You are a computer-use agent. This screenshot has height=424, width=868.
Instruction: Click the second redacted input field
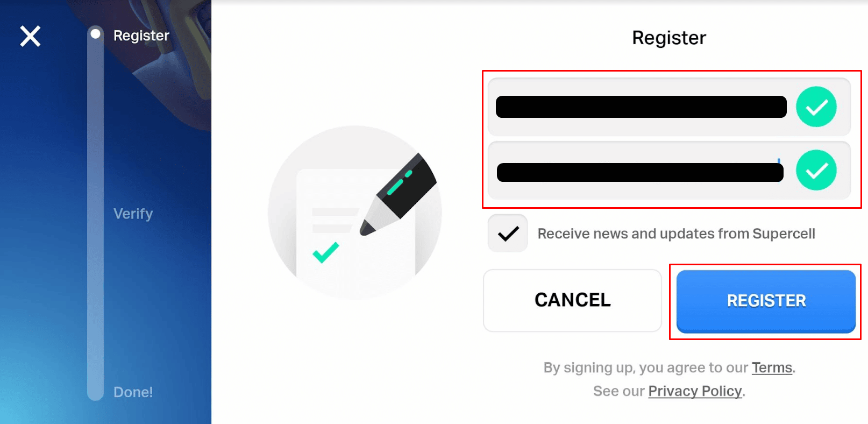tap(669, 170)
